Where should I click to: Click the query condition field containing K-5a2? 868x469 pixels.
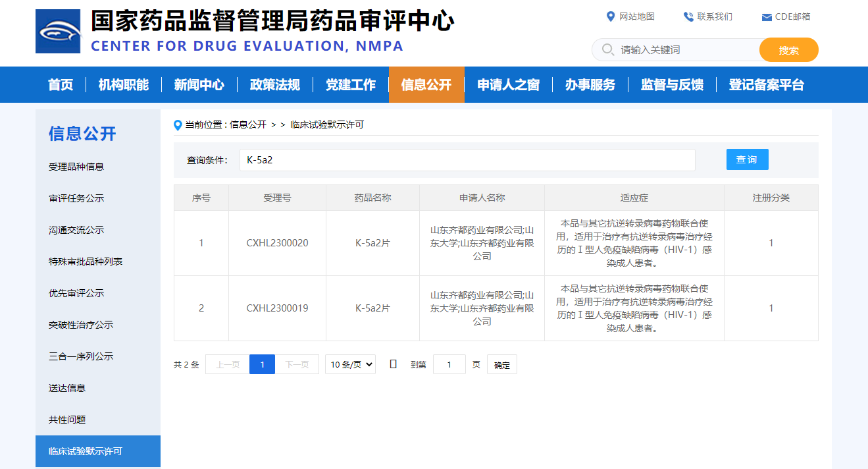(467, 160)
